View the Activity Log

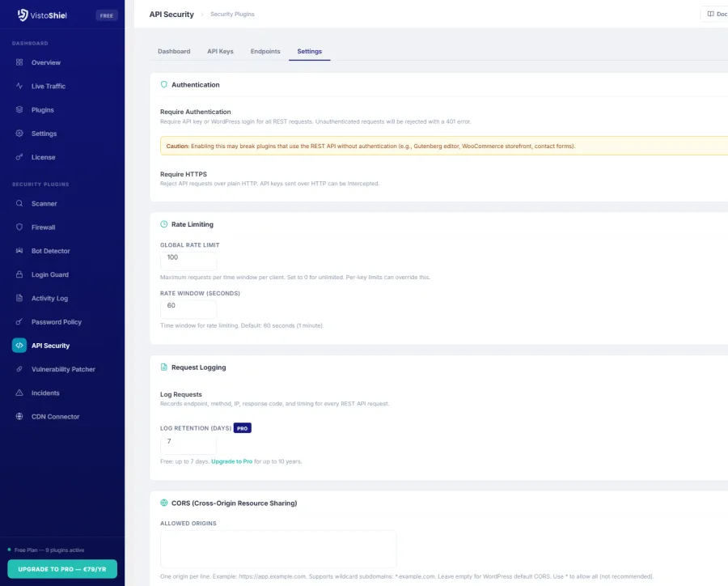click(x=51, y=298)
